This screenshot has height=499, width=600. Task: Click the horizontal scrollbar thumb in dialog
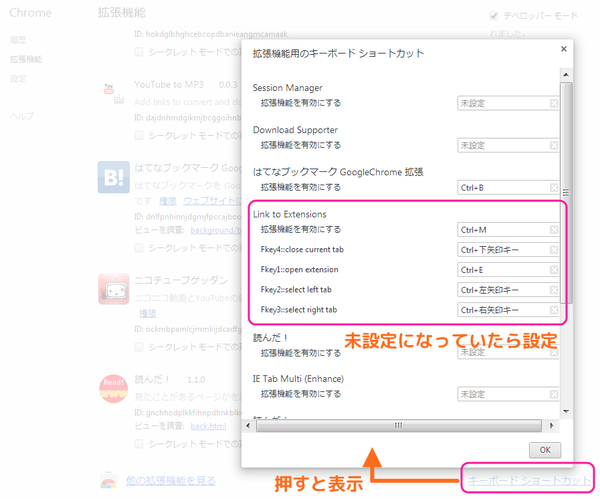click(399, 426)
